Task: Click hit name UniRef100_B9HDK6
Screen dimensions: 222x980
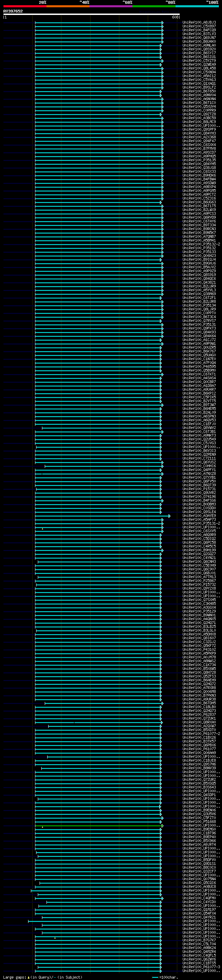Action: pyautogui.click(x=199, y=175)
